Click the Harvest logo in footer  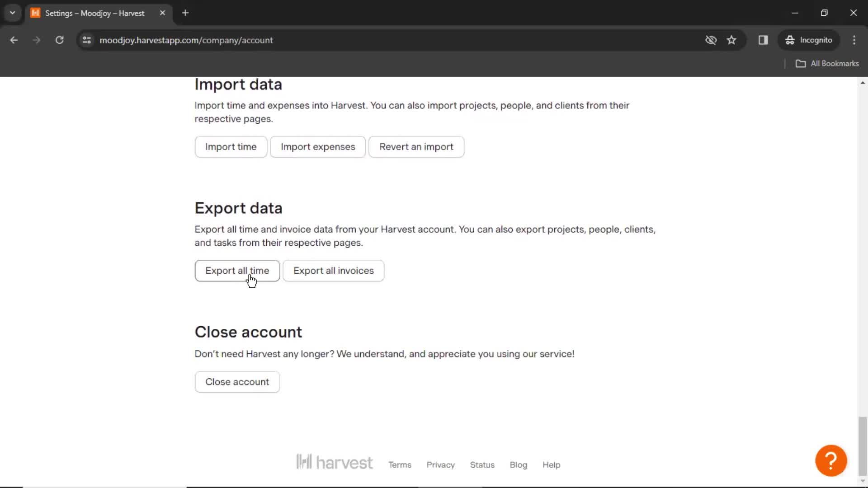point(334,464)
